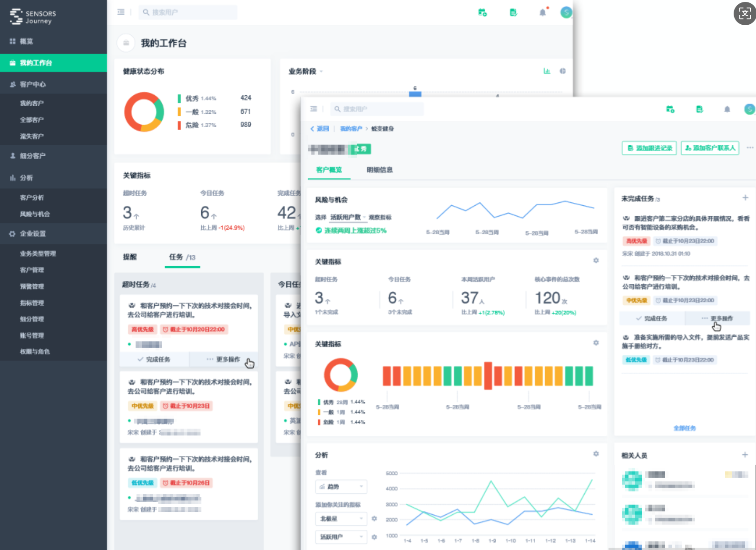
Task: Add a person with 相关人员 plus icon
Action: pyautogui.click(x=745, y=455)
